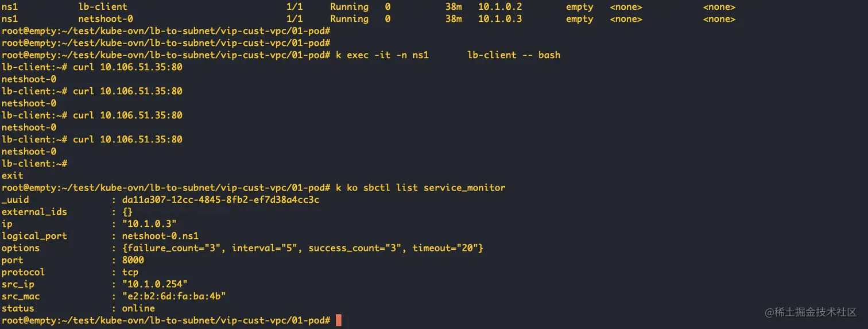Click the k exec lb-client bash command

pos(448,55)
